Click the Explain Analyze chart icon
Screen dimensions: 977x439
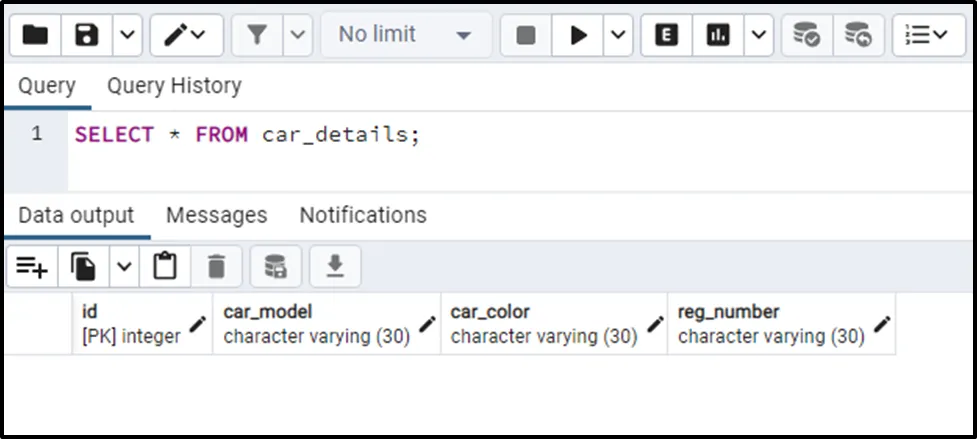(x=718, y=36)
